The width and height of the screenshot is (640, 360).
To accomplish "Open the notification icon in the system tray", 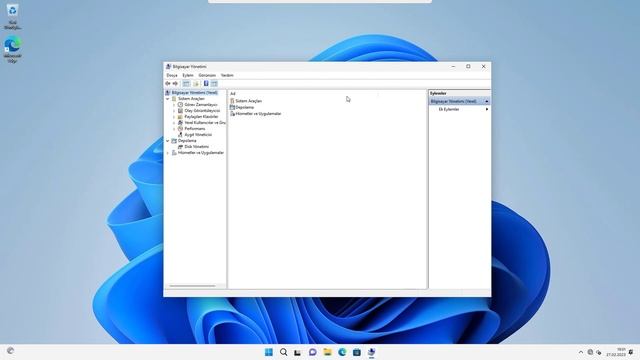I will tap(631, 352).
